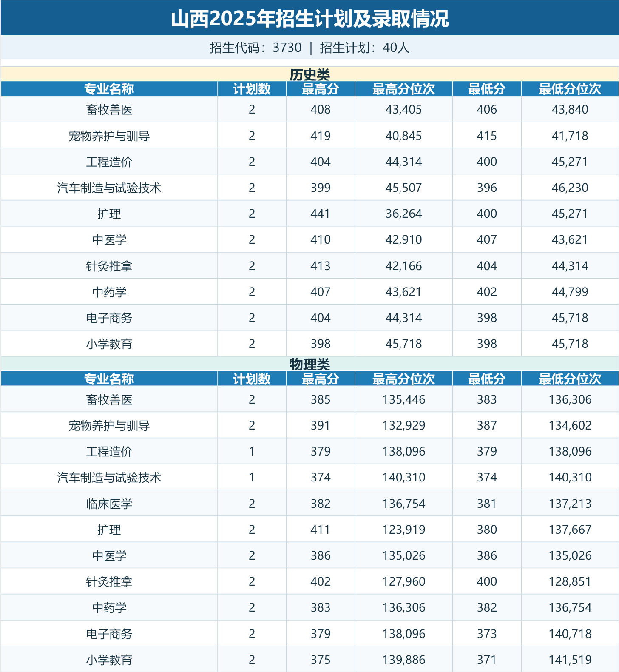Click 计划数 1 in 物理类 工程造价 row
619x672 pixels.
252,451
